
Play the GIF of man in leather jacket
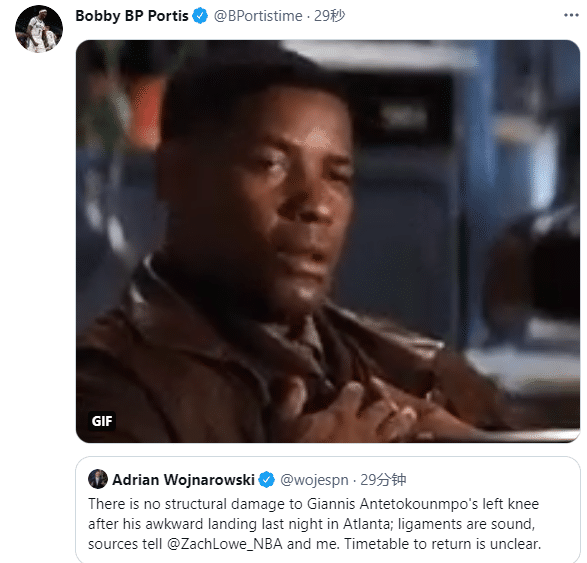coord(328,241)
